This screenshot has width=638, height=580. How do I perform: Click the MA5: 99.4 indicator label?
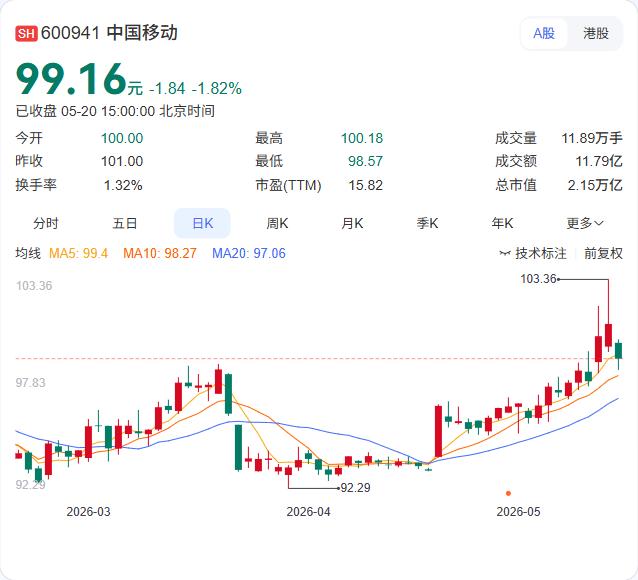[79, 254]
